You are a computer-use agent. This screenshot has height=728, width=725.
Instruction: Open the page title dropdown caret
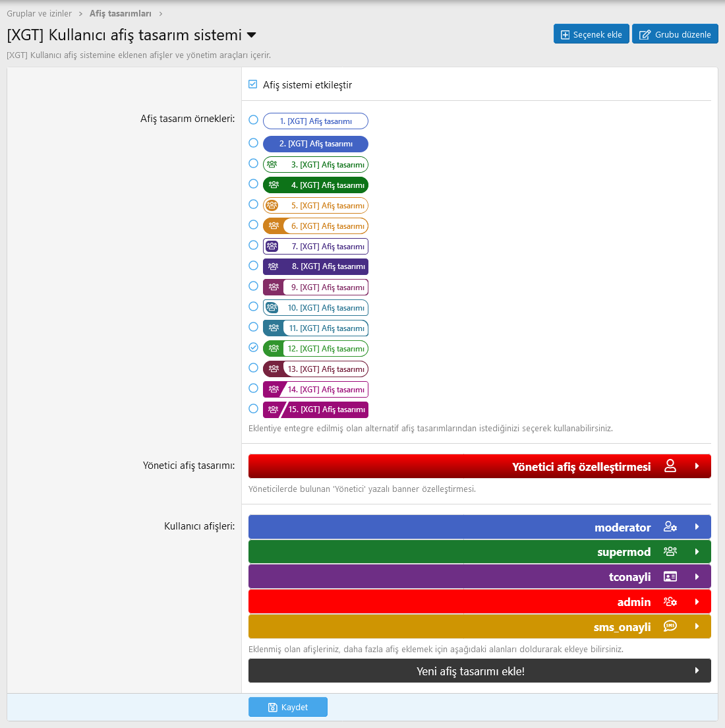(x=251, y=34)
